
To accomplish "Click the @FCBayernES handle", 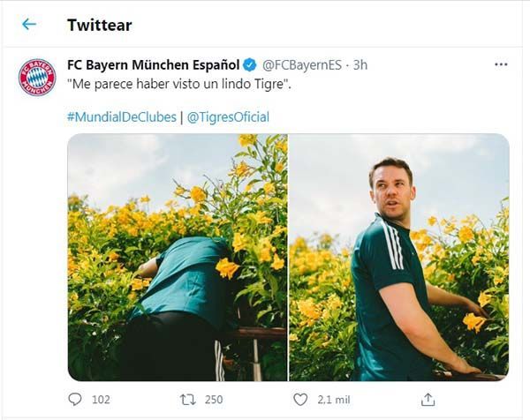I will 301,64.
